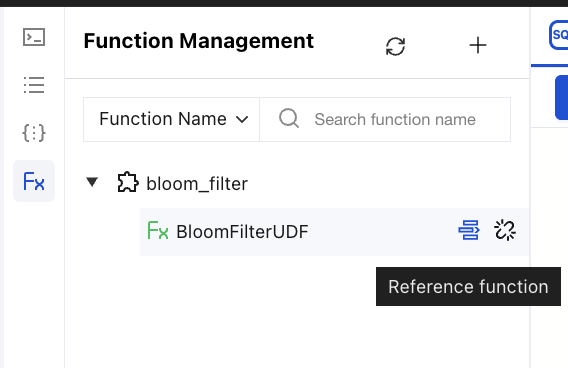Click the Function Management heading
The height and width of the screenshot is (368, 568).
tap(199, 41)
